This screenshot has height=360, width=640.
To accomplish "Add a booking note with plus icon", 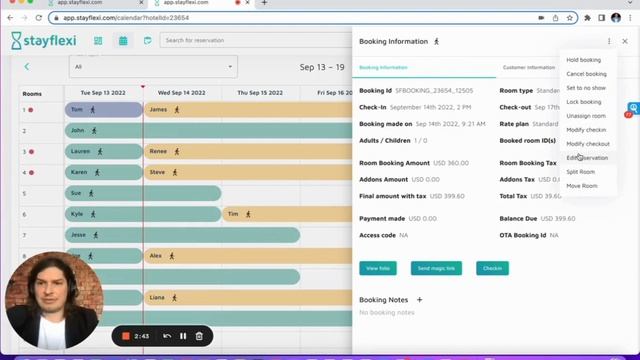I will (419, 300).
